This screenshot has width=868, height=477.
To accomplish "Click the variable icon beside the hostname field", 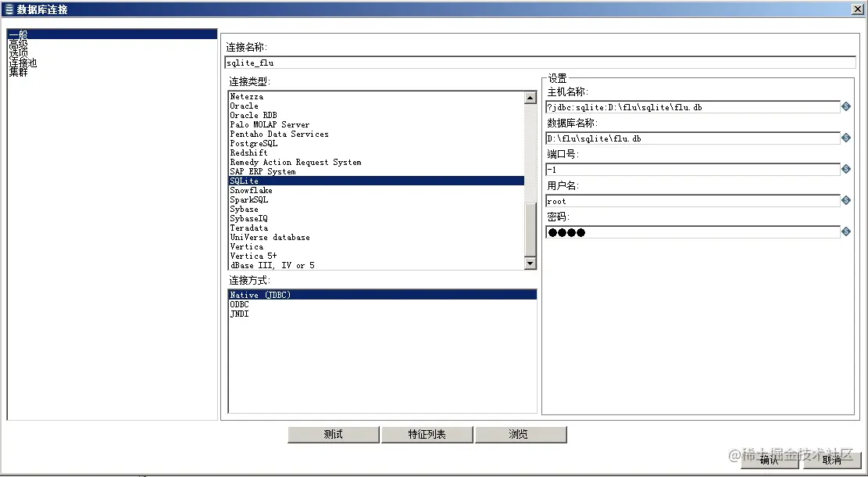I will click(845, 106).
